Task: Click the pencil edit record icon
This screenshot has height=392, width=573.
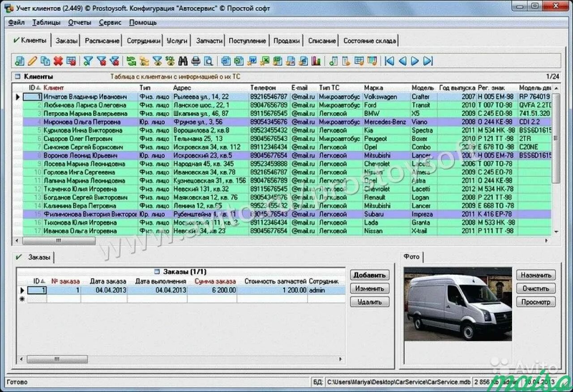Action: (32, 61)
